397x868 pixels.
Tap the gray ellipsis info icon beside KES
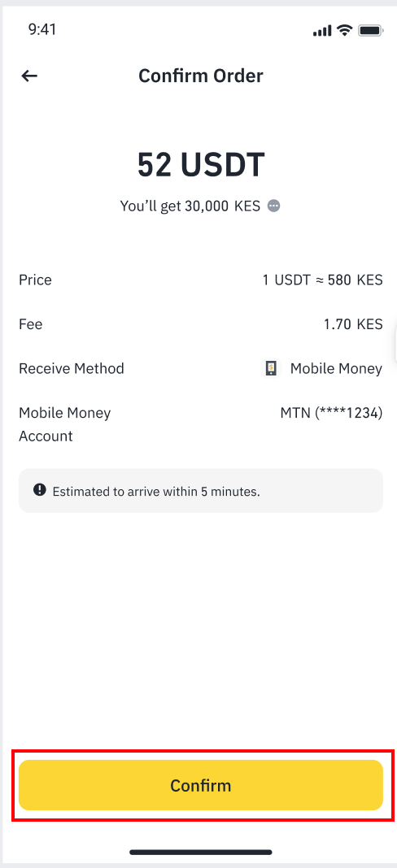click(x=274, y=206)
